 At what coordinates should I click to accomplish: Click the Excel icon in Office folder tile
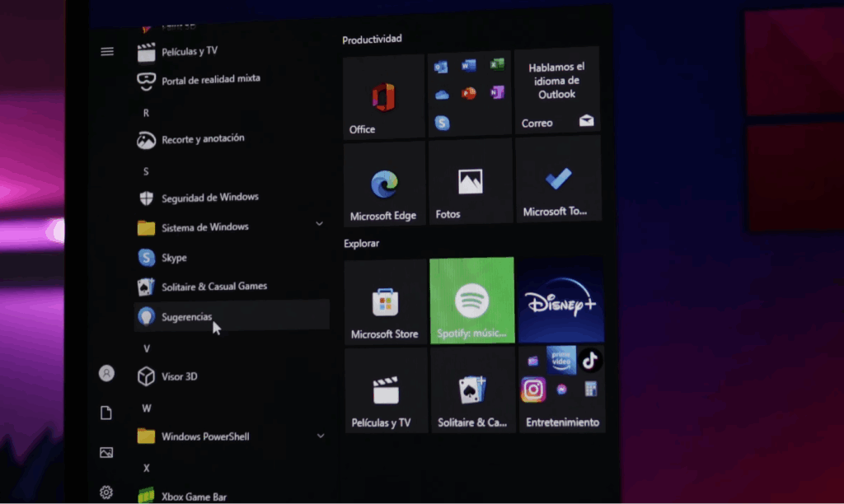pos(497,64)
